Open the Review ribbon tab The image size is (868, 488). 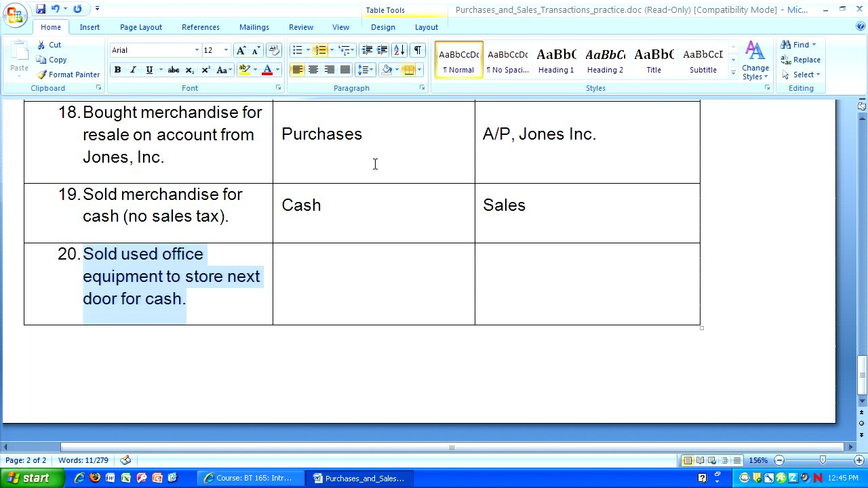click(x=301, y=27)
